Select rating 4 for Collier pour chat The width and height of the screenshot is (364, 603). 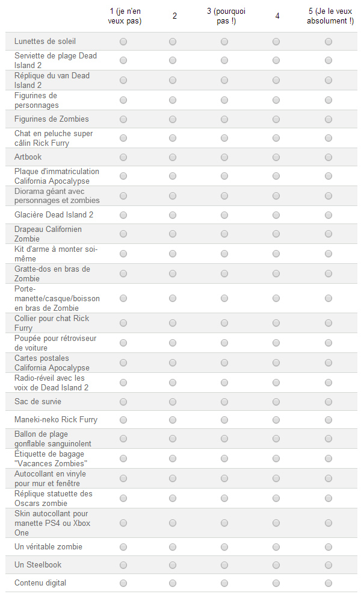tap(276, 323)
